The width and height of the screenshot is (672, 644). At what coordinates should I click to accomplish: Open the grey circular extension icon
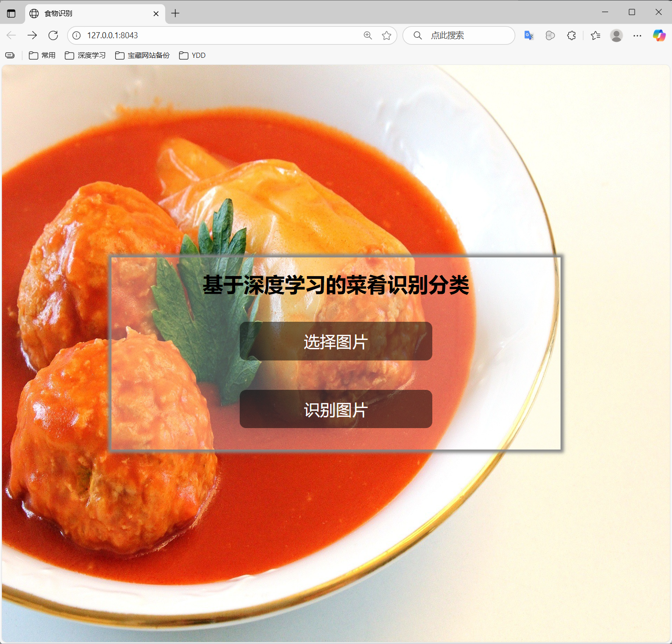click(550, 35)
